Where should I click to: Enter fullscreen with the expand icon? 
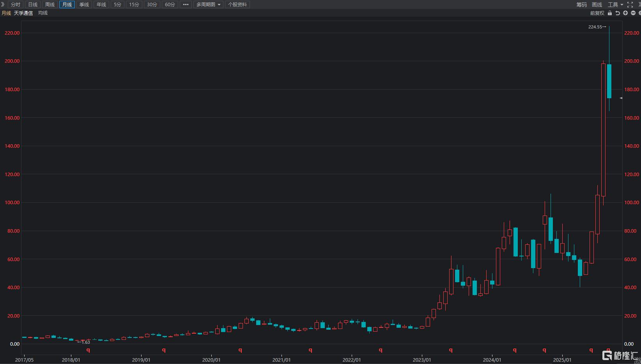630,5
